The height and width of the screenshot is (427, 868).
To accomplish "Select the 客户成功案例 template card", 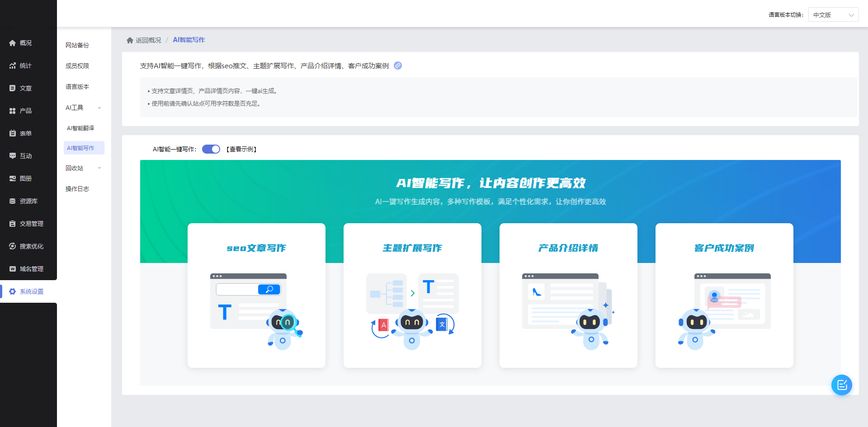I will pos(724,295).
